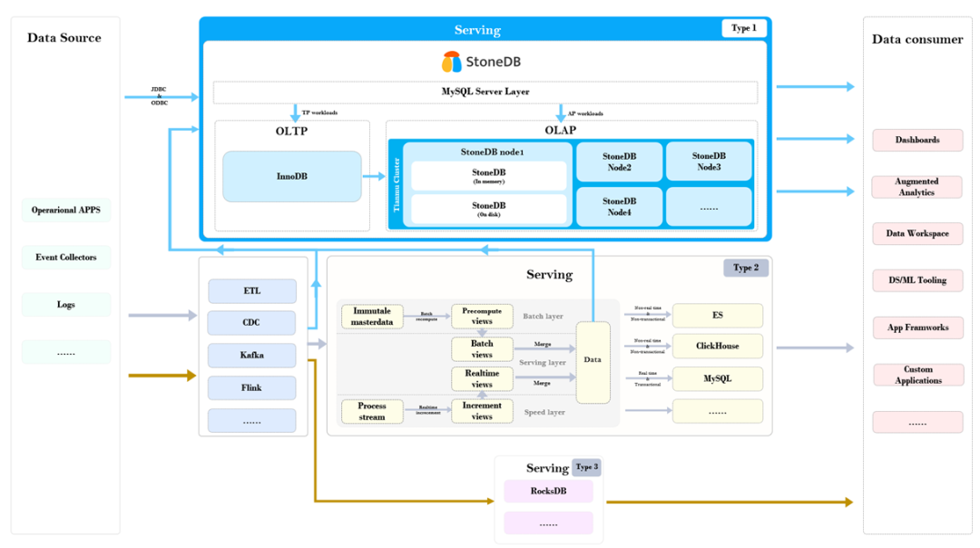Select the Custom Applications box
980x548 pixels.
pos(917,375)
